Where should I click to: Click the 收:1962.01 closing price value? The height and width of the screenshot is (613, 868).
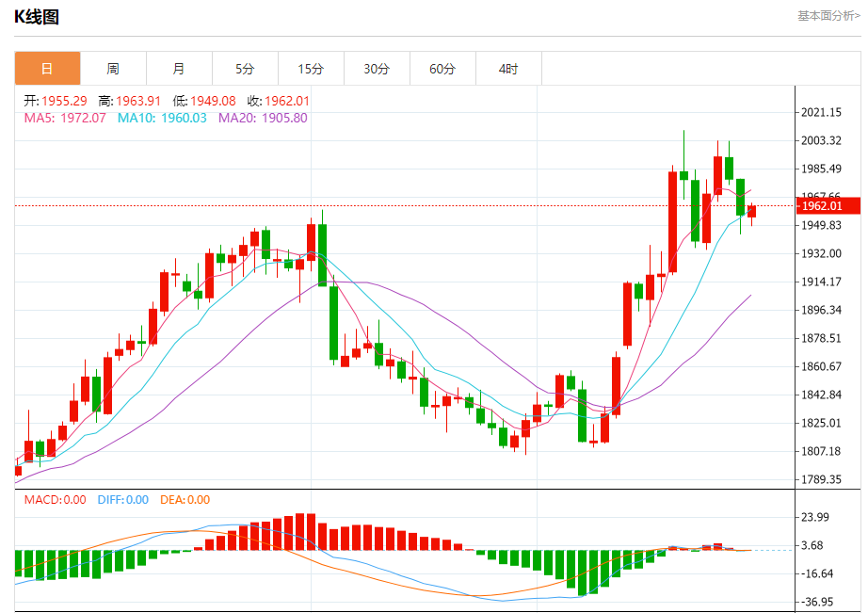click(x=279, y=101)
